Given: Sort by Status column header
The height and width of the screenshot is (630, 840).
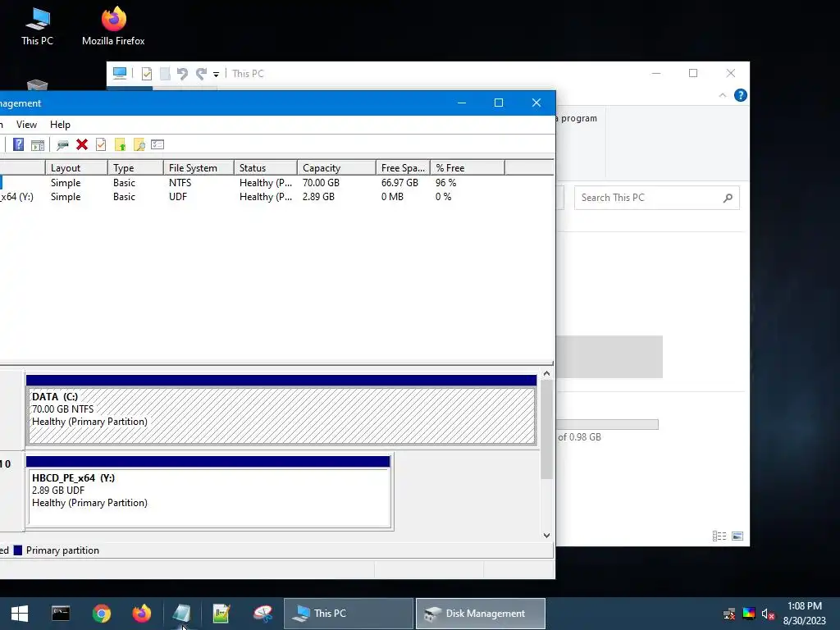Looking at the screenshot, I should 266,167.
